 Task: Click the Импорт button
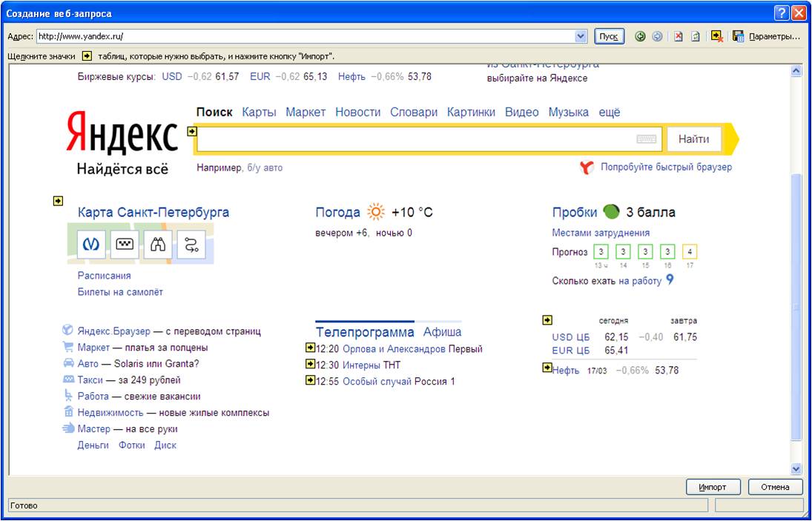(x=712, y=487)
